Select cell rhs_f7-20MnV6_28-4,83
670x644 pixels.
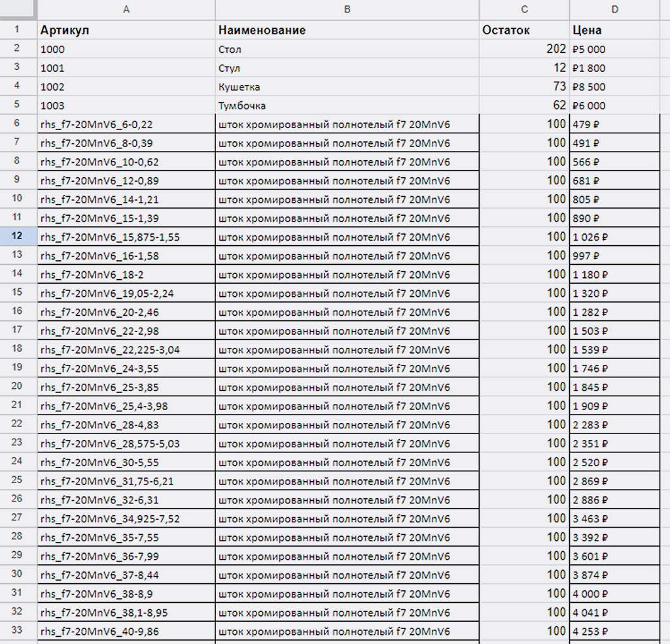tap(126, 424)
